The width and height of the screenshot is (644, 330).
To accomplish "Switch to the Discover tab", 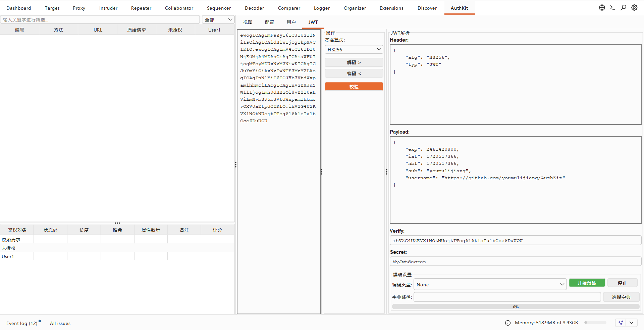I will 427,8.
